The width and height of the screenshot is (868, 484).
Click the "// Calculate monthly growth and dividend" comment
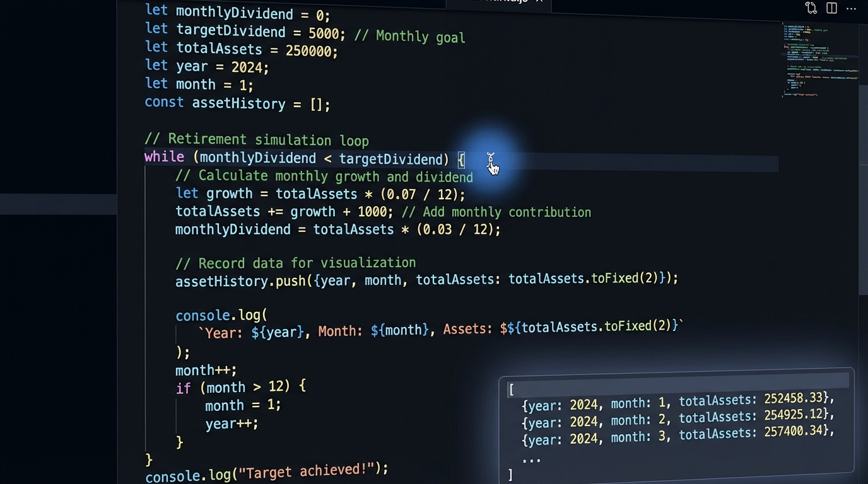coord(324,176)
